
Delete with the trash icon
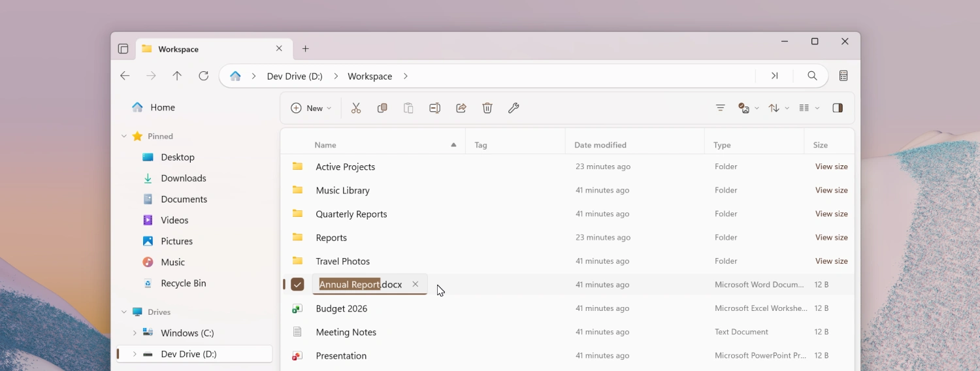(x=487, y=108)
